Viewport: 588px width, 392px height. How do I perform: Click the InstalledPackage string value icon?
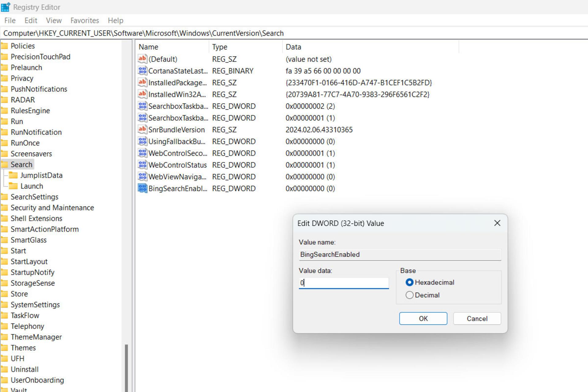click(142, 82)
